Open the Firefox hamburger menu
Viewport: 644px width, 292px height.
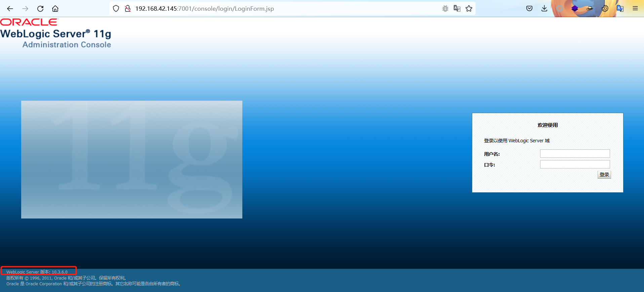tap(635, 9)
